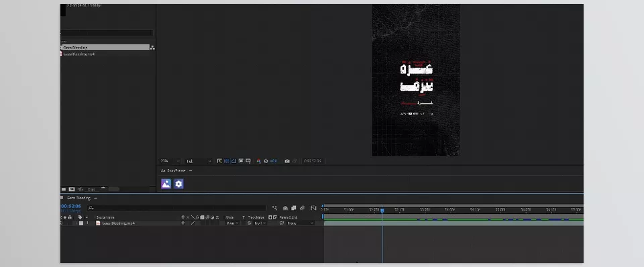
Task: Click the composition preview frame
Action: [416, 80]
